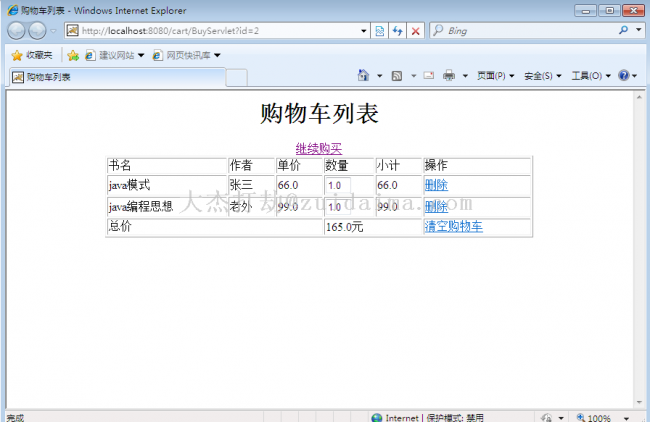Open the 工具(O) menu
The height and width of the screenshot is (422, 650).
click(x=590, y=76)
